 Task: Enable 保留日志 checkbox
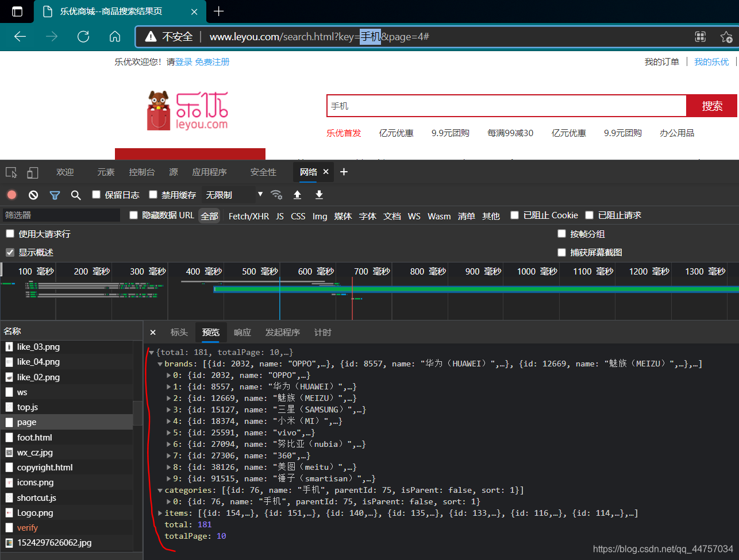pos(97,195)
